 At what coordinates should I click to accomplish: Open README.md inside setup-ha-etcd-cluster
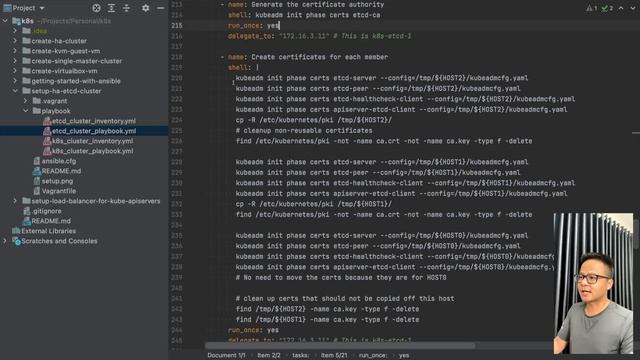(x=61, y=171)
